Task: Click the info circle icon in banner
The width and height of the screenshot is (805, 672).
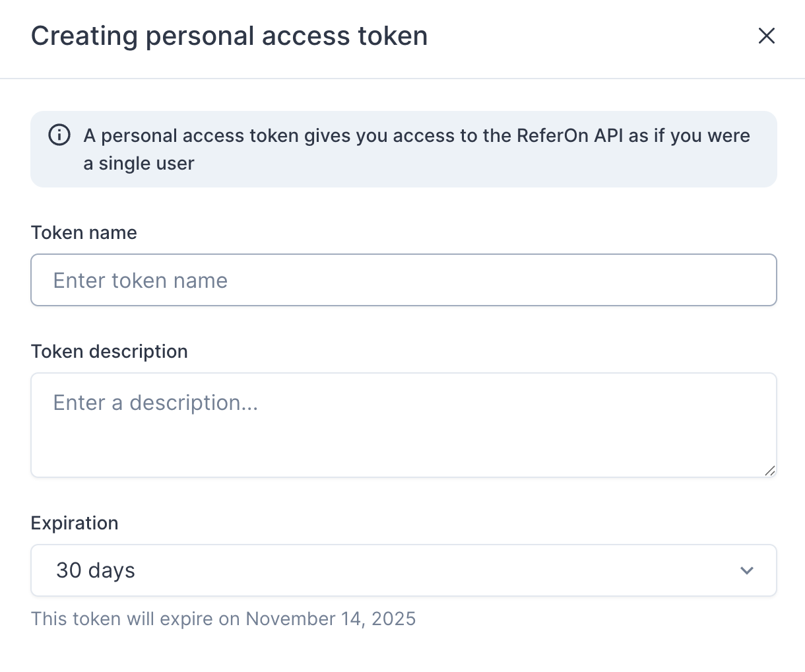Action: pos(59,135)
